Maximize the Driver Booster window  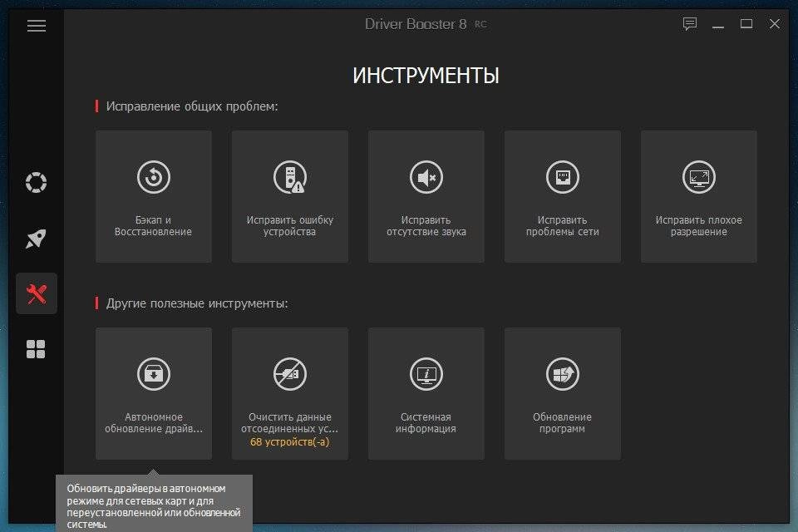(746, 23)
